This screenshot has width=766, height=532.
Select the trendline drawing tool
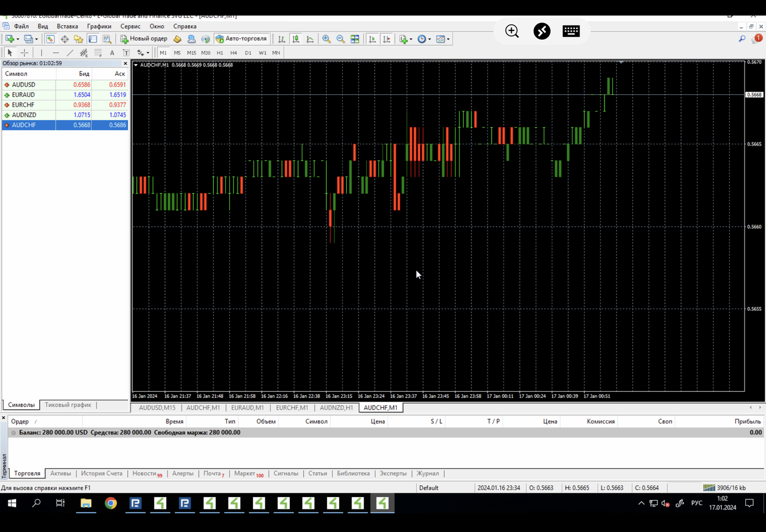(70, 53)
